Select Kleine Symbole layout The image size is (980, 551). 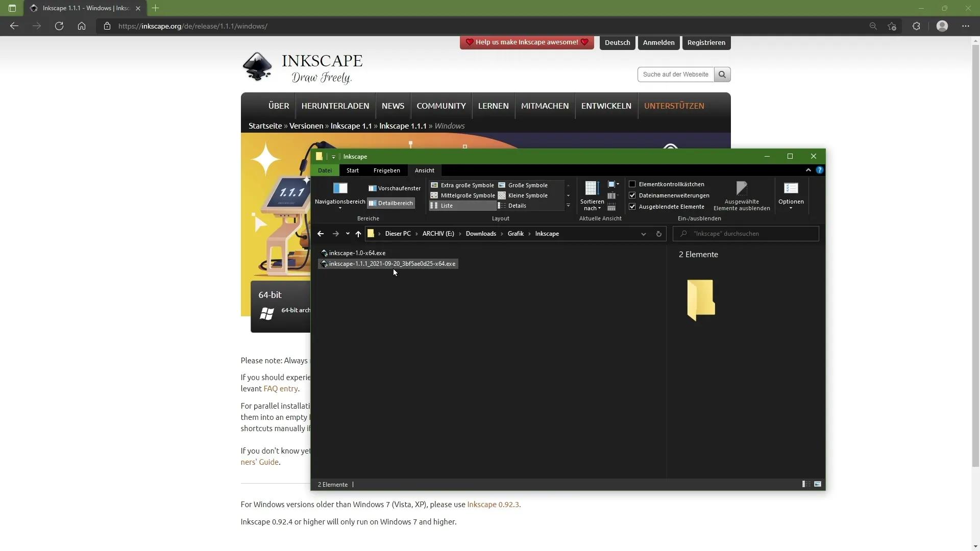(523, 195)
